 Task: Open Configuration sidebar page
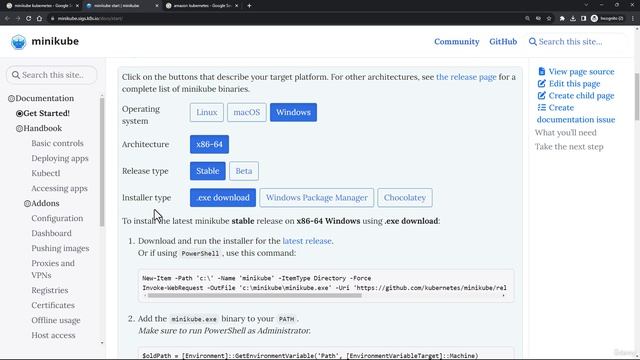click(x=57, y=218)
